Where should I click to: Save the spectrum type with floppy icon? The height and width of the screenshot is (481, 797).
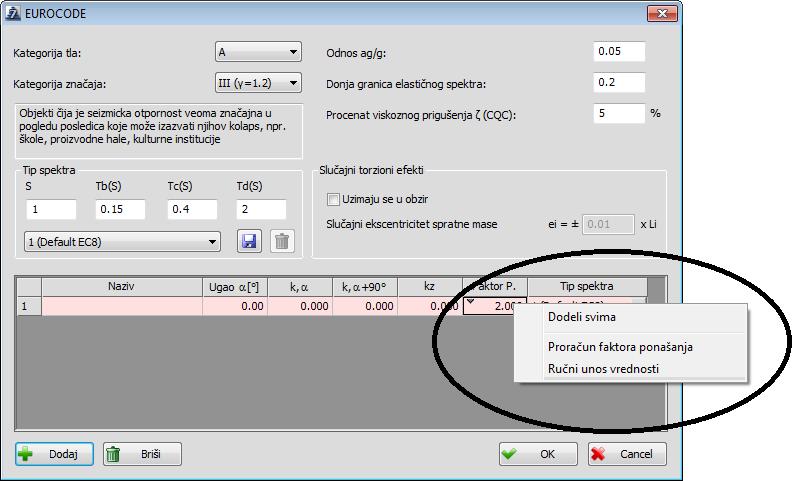point(249,241)
